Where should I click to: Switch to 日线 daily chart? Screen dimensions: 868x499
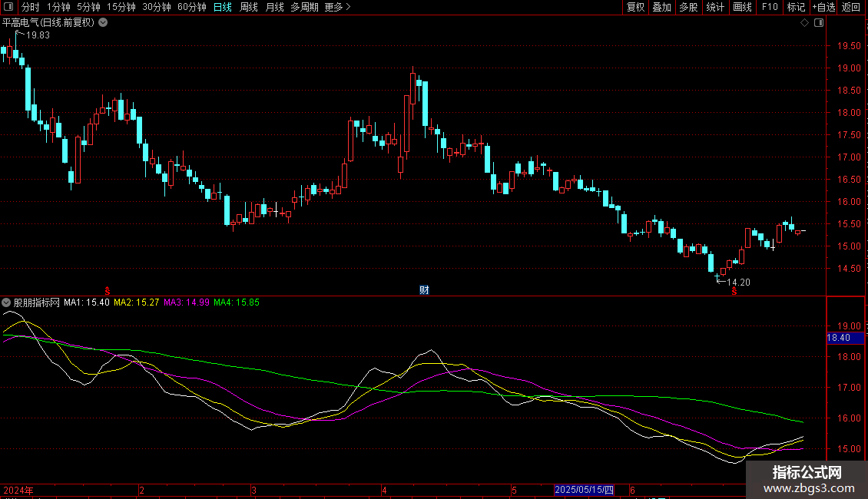tap(223, 7)
